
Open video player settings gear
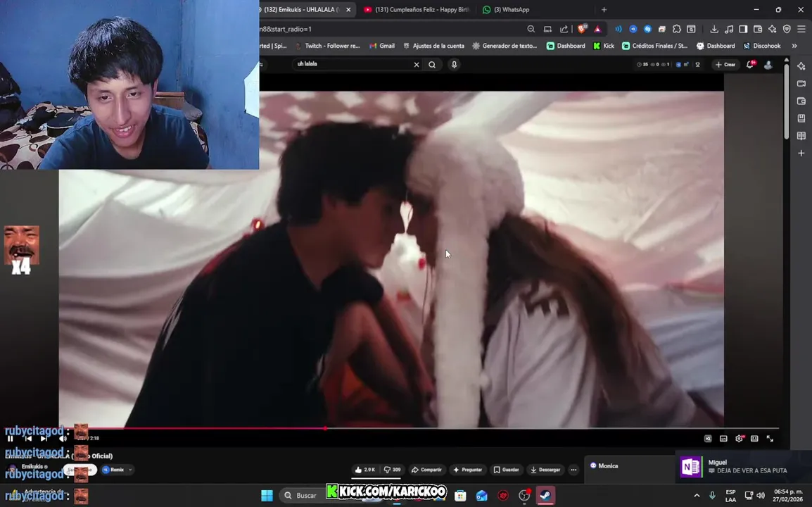click(x=739, y=439)
